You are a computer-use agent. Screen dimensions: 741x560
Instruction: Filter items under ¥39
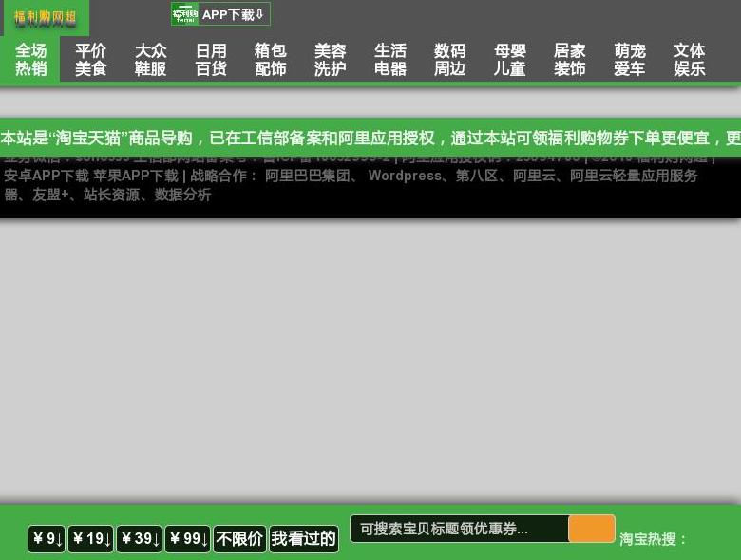coord(140,539)
